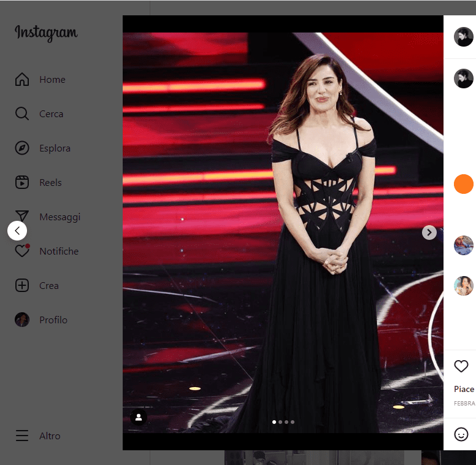This screenshot has height=465, width=476.
Task: Click the Cerca magnifier icon
Action: [x=22, y=114]
